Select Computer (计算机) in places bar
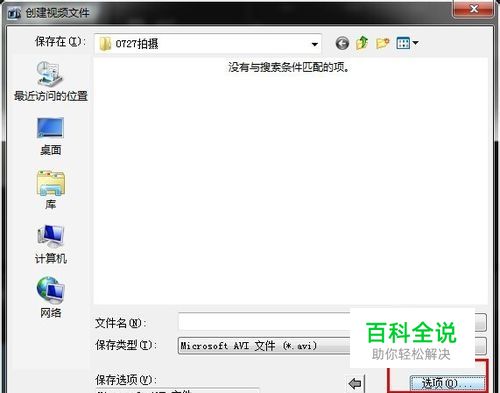 (51, 244)
